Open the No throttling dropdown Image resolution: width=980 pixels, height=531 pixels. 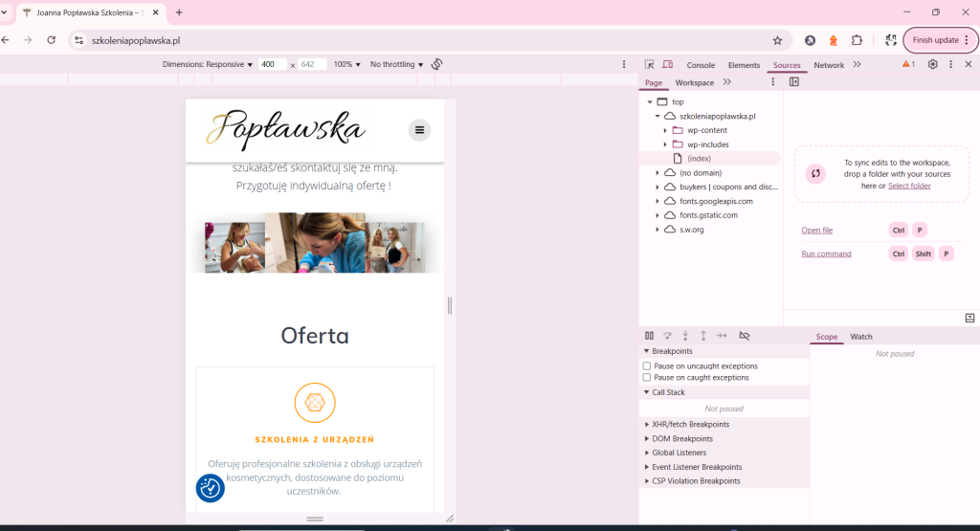point(397,64)
